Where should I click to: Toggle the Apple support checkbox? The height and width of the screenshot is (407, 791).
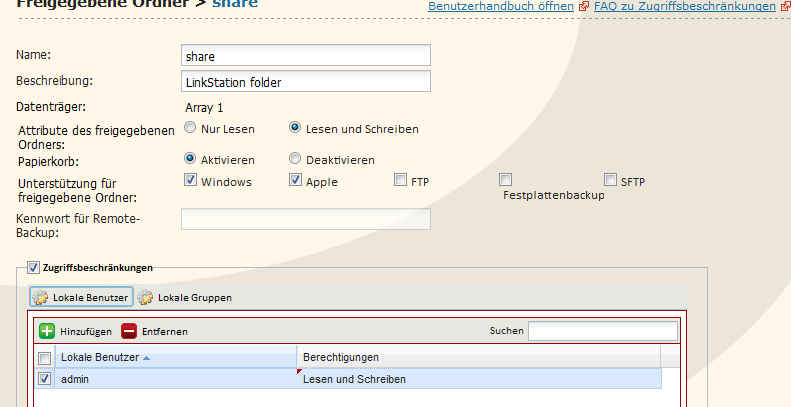(295, 181)
